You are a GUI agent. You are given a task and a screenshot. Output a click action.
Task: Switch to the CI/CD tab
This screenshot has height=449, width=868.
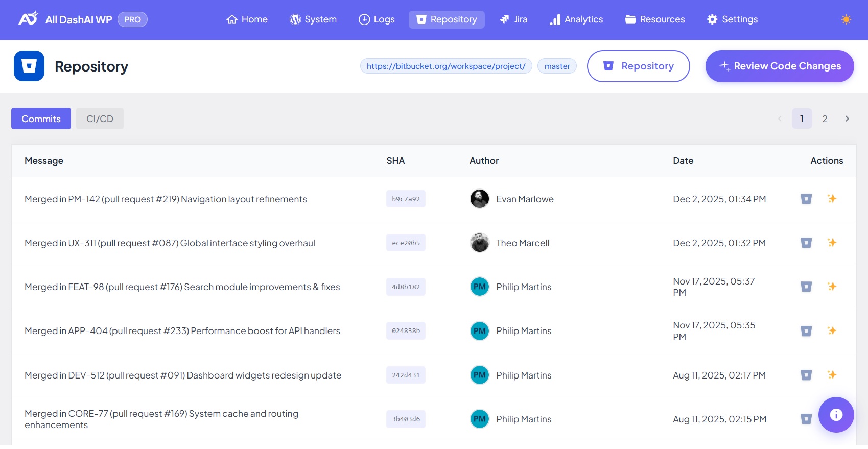100,119
